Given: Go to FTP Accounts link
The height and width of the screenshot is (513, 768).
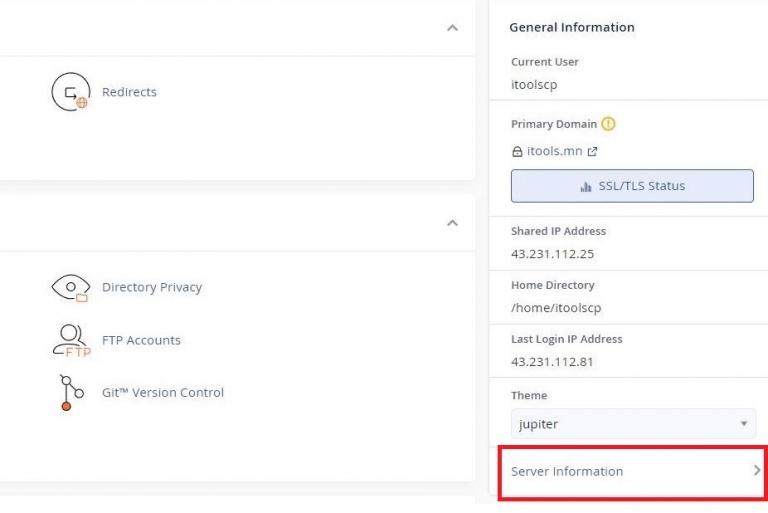Looking at the screenshot, I should pos(141,340).
